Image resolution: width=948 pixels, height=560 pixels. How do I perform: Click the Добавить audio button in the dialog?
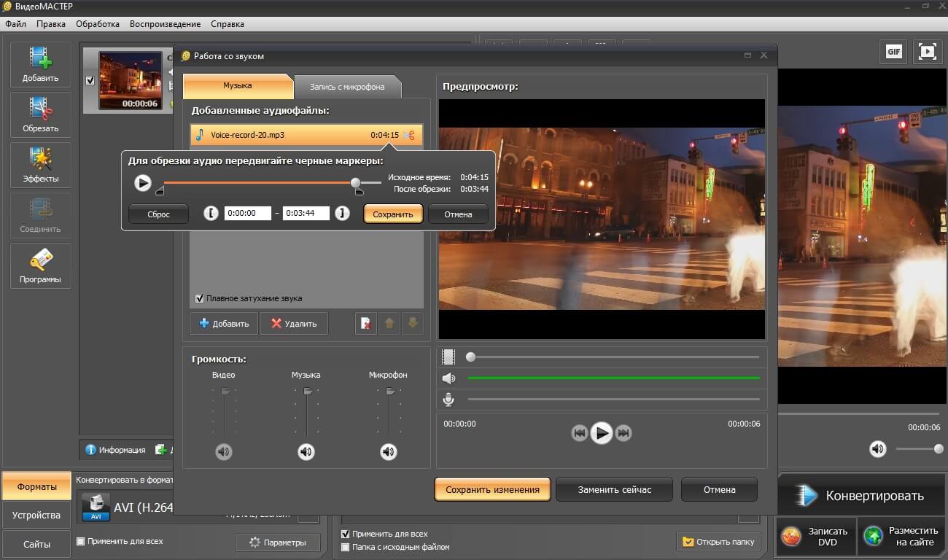point(224,323)
